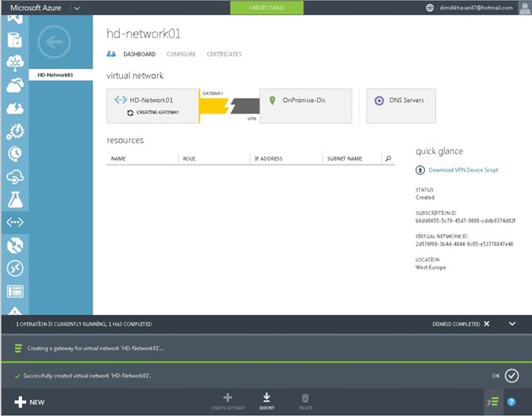Click the download VPN script icon

coord(420,170)
